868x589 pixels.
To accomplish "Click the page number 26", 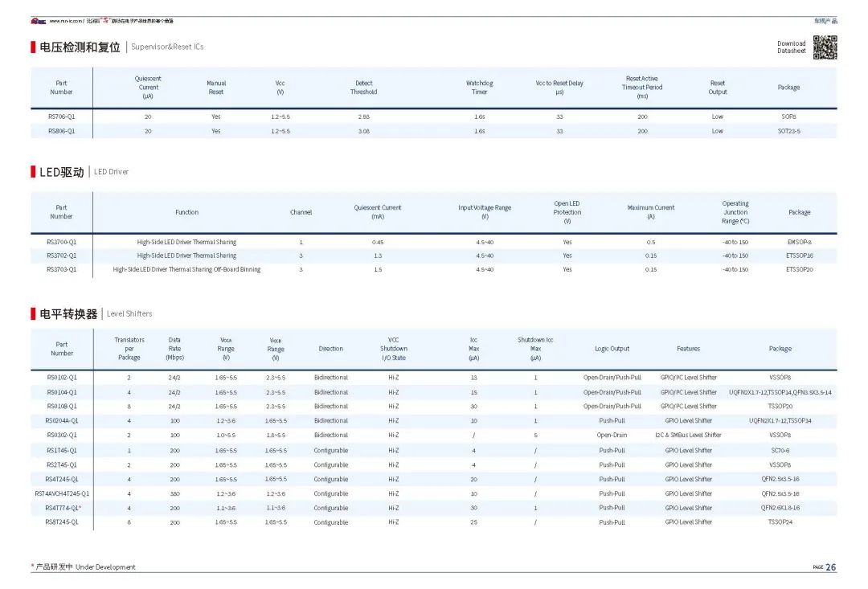I will tap(831, 567).
